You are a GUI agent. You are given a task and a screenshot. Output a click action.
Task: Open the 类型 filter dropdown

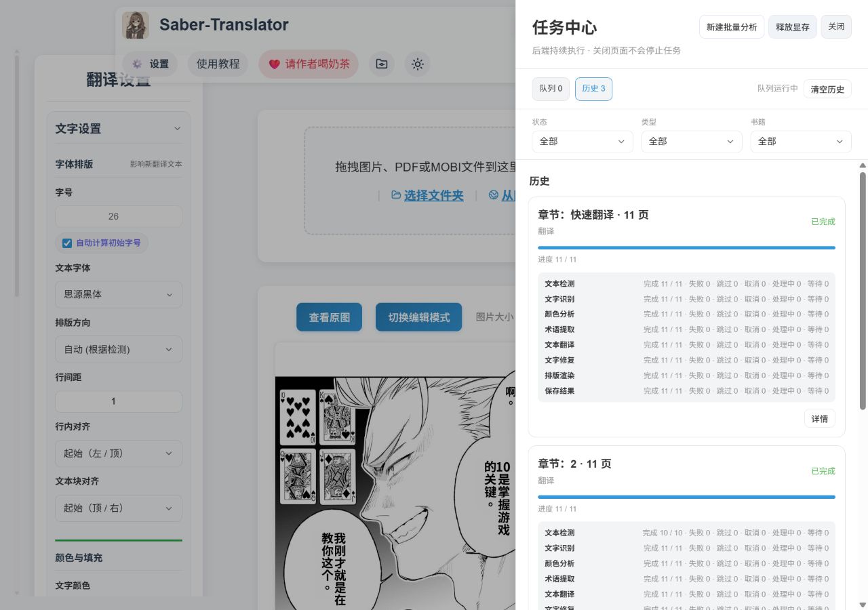click(692, 141)
